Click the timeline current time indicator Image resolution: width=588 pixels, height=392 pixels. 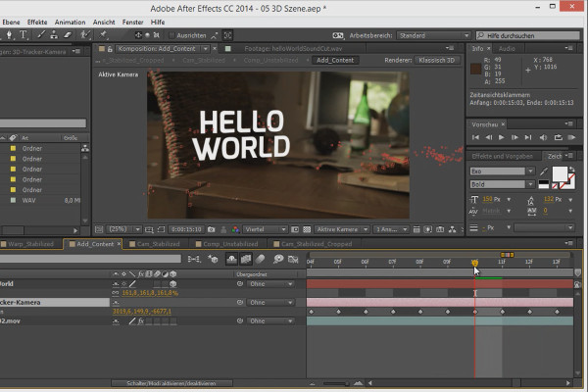click(474, 264)
